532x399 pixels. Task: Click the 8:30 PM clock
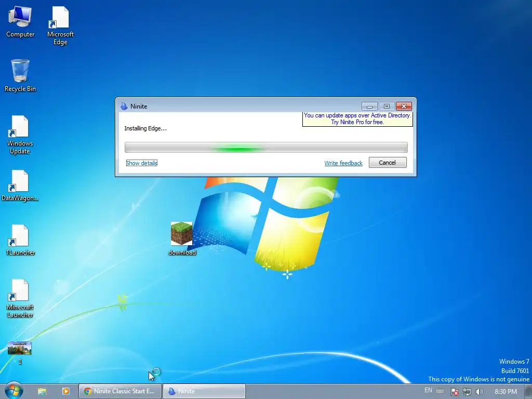[506, 392]
